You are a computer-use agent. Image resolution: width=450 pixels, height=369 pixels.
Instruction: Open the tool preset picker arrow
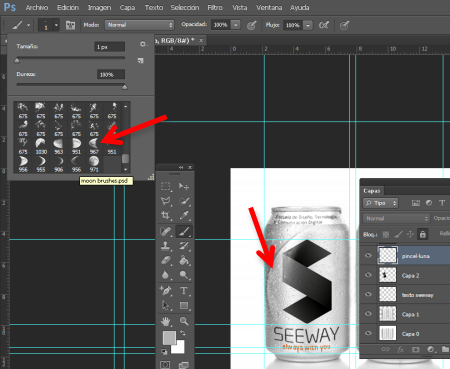28,25
